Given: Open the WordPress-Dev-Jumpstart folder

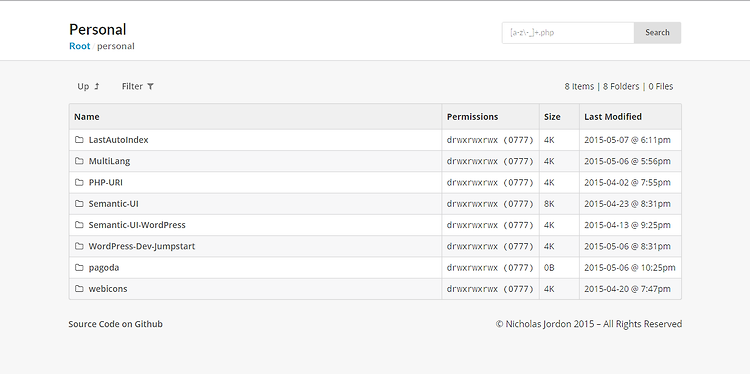Looking at the screenshot, I should point(142,246).
